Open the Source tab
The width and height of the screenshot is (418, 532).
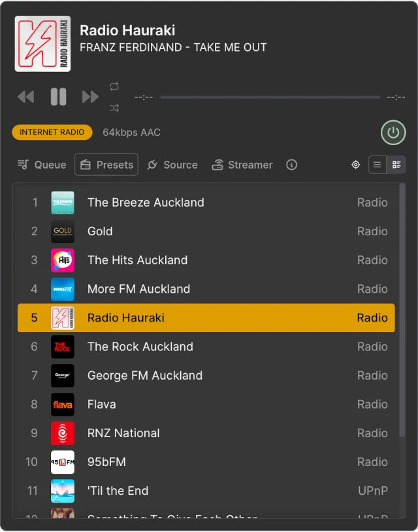172,165
